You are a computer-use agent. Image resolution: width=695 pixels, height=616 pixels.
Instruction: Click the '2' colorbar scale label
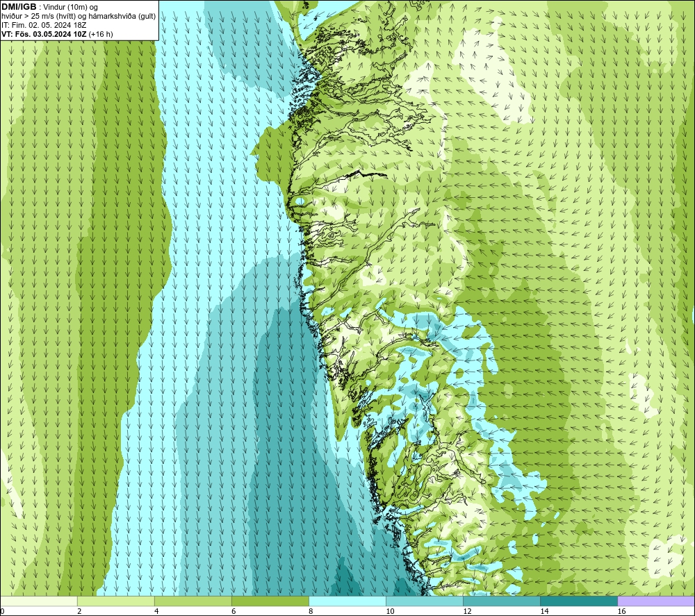click(x=79, y=611)
